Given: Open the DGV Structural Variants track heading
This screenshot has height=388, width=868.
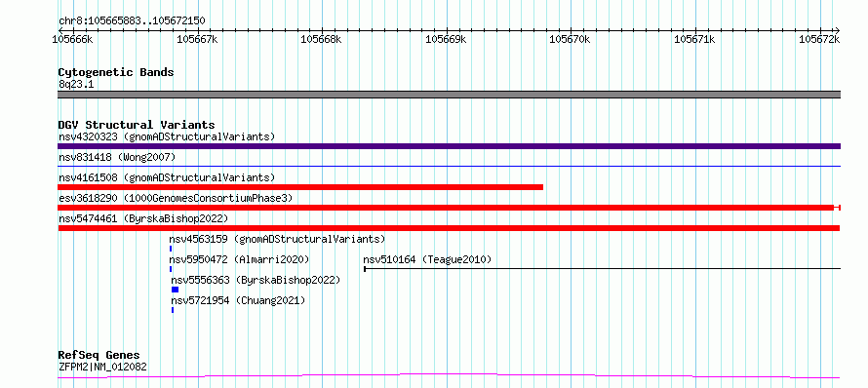Looking at the screenshot, I should tap(137, 125).
